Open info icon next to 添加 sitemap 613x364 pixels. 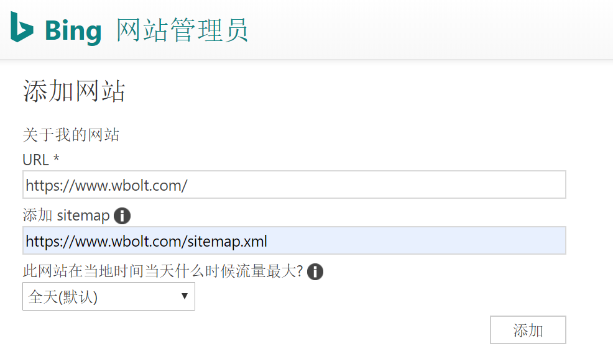point(122,216)
